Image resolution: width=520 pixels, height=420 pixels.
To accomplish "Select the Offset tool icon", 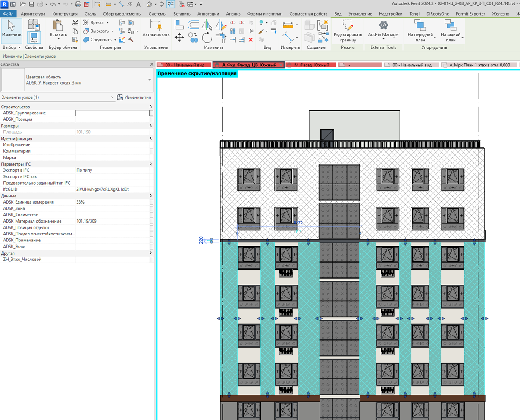I will coord(194,25).
